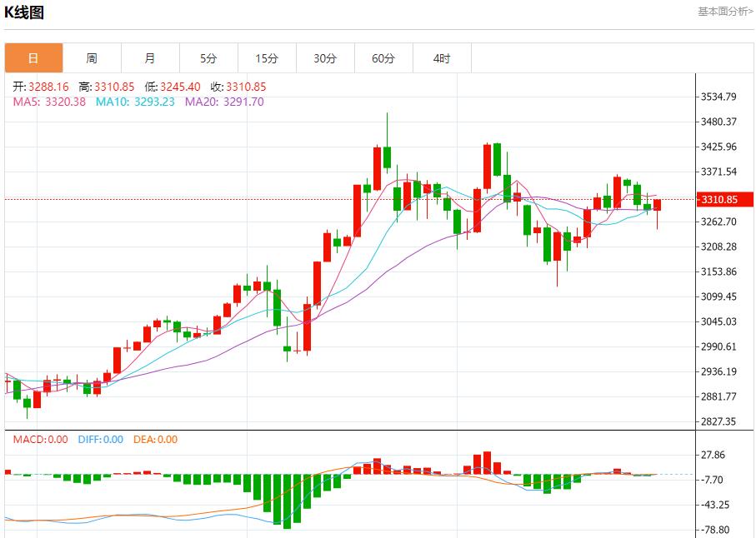Click the MACD:0.00 indicator label

tap(41, 440)
